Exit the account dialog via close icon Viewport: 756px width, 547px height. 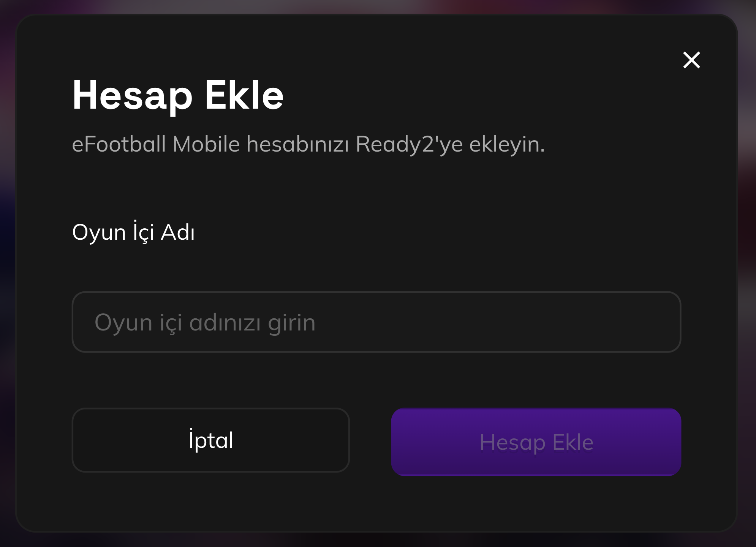tap(691, 60)
